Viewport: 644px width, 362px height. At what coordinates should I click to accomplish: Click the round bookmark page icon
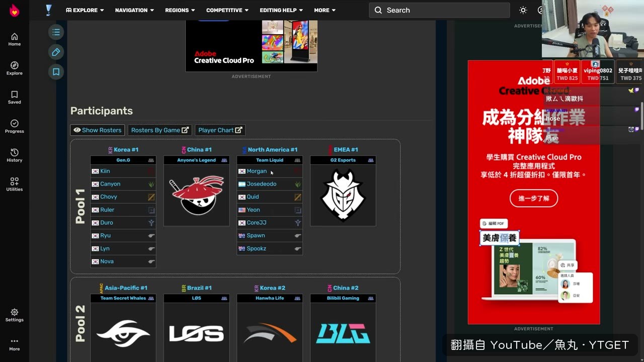[x=56, y=72]
